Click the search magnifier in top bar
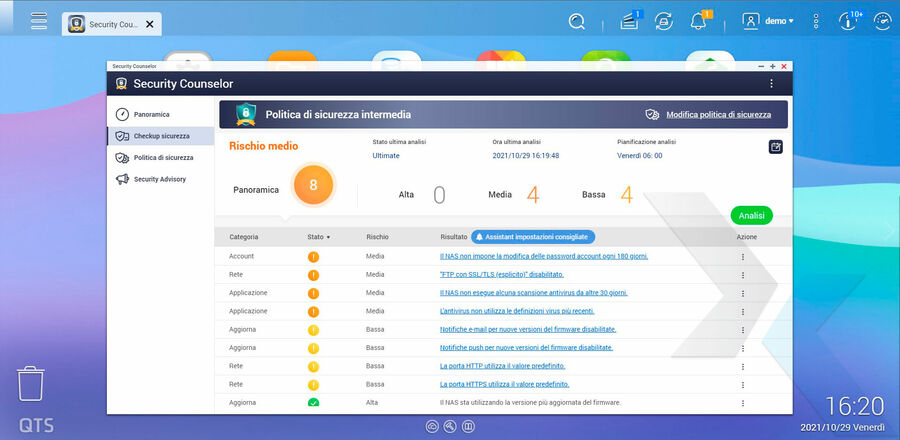The image size is (900, 440). pyautogui.click(x=577, y=21)
